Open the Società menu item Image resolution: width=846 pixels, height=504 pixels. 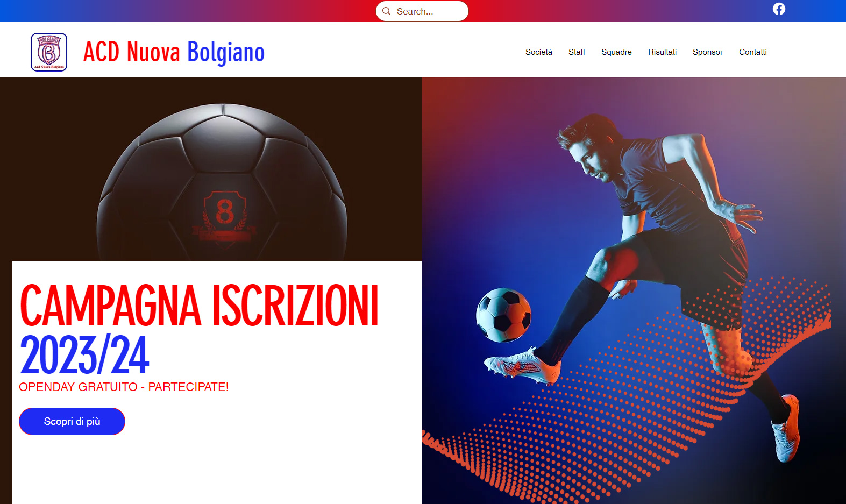(x=539, y=52)
